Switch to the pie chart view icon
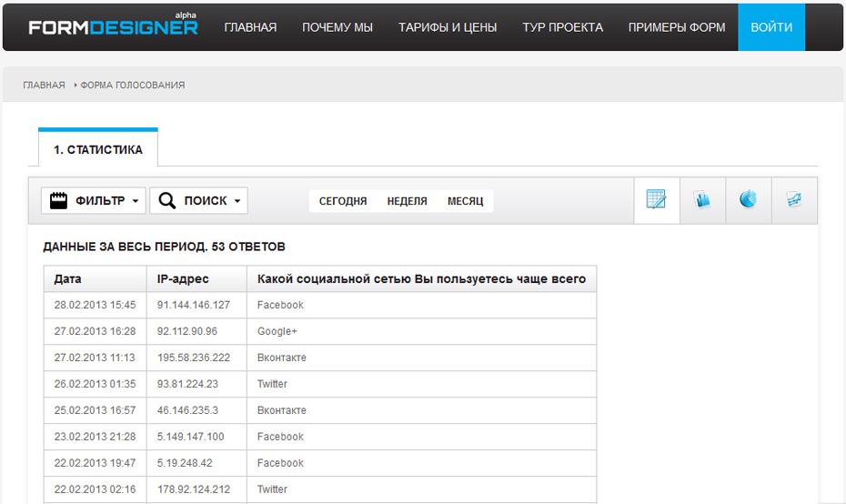This screenshot has width=846, height=504. tap(748, 200)
